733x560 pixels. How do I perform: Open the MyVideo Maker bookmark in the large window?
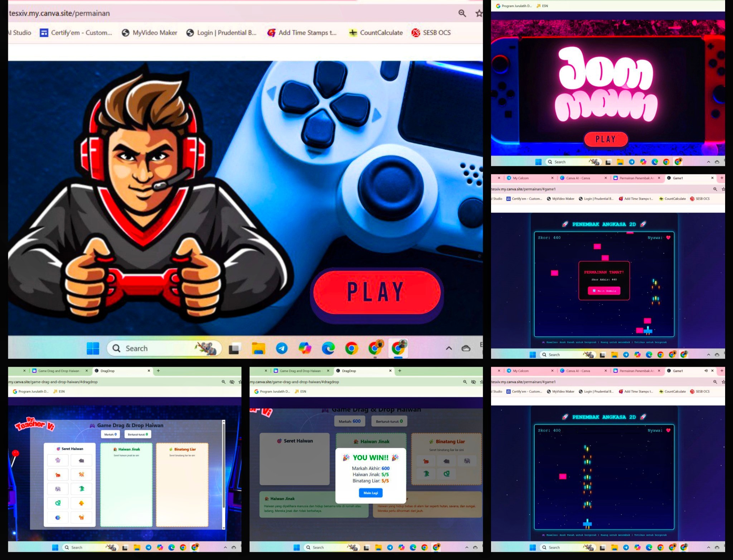click(150, 33)
